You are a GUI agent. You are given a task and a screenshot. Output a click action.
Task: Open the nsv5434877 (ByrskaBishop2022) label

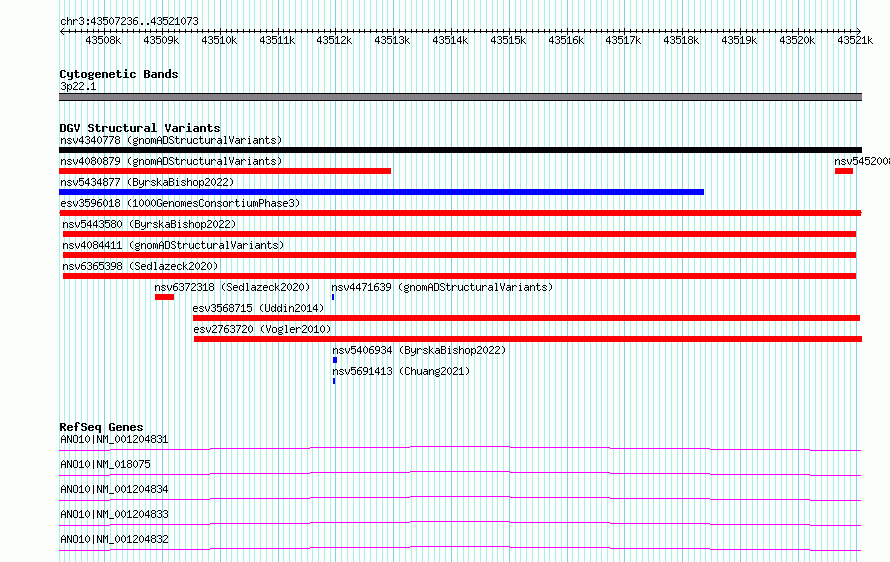pyautogui.click(x=147, y=182)
